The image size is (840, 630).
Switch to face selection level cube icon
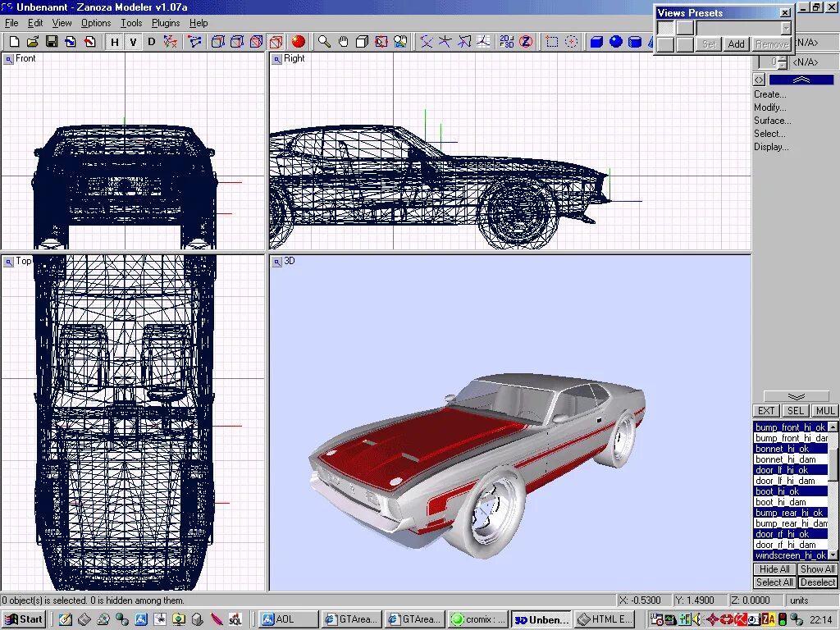[x=256, y=42]
